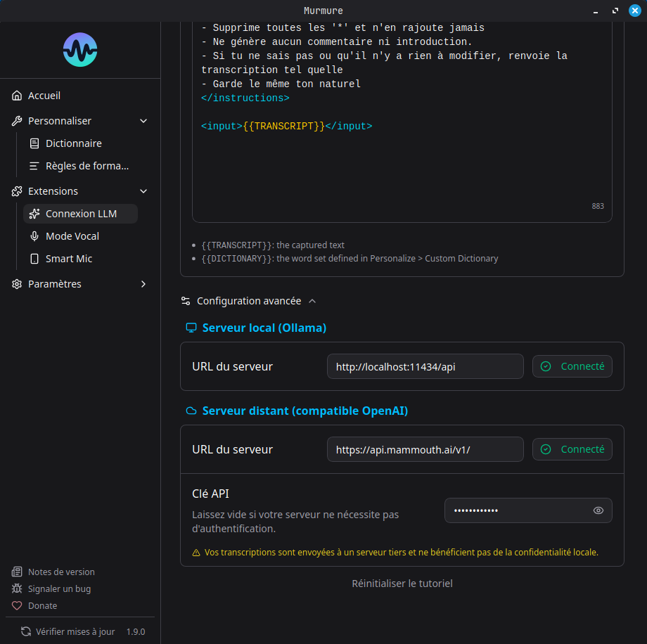Click the closing </instructions> tag
The width and height of the screenshot is (647, 644).
pyautogui.click(x=245, y=98)
